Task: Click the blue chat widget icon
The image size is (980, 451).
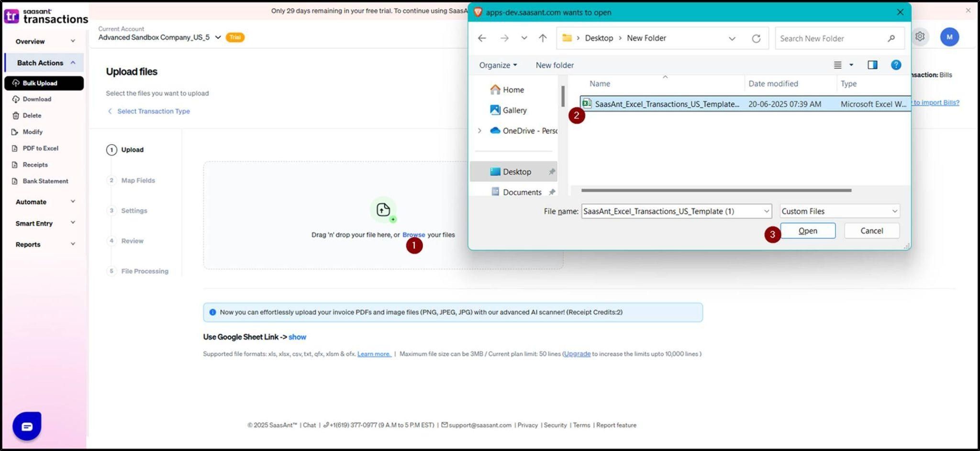Action: tap(27, 426)
